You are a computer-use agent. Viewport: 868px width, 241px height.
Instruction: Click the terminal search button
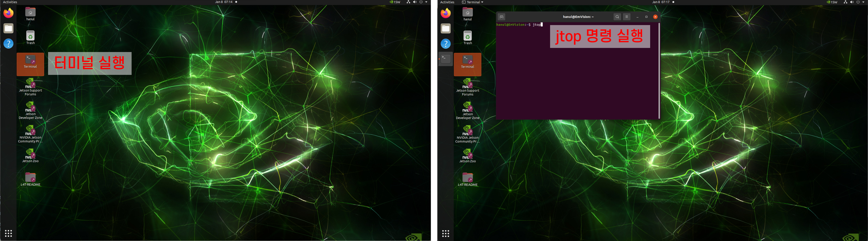click(x=617, y=17)
